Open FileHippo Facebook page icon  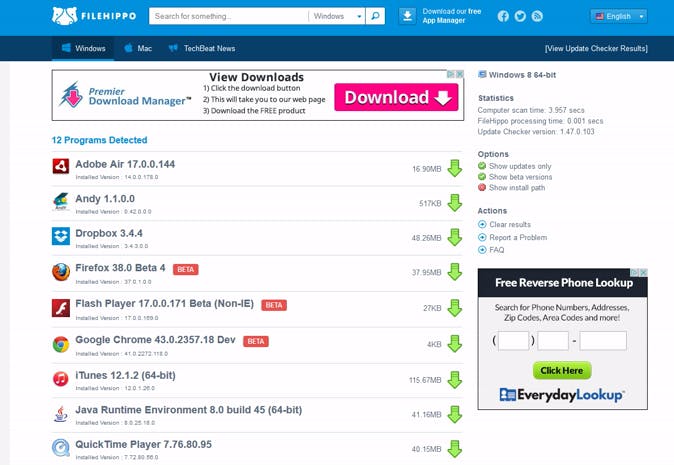click(503, 16)
